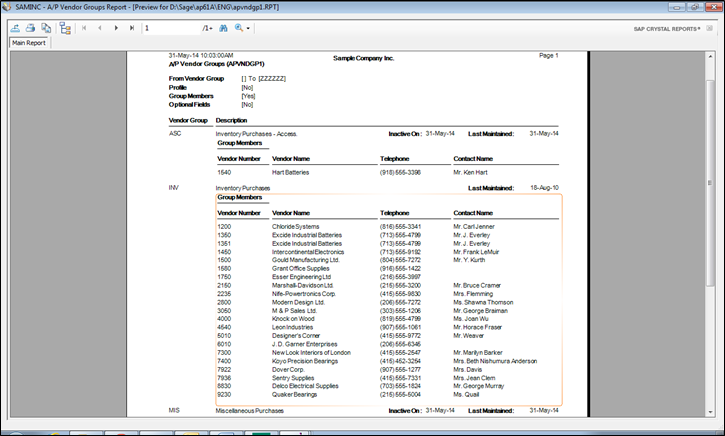Image resolution: width=725 pixels, height=436 pixels.
Task: Go to the previous page
Action: coord(100,28)
